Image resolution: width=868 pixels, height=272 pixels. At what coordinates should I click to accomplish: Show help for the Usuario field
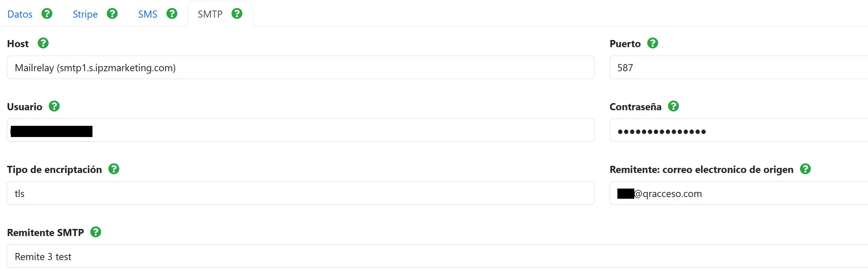tap(54, 106)
